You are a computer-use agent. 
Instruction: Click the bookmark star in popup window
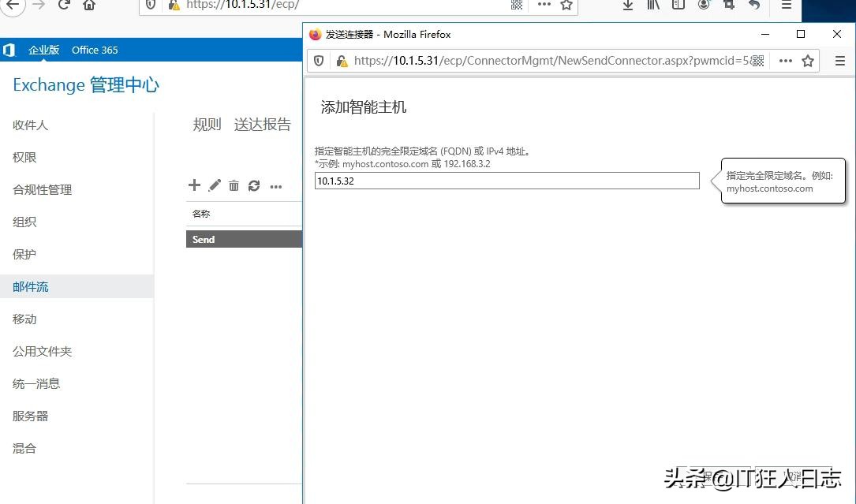[808, 61]
